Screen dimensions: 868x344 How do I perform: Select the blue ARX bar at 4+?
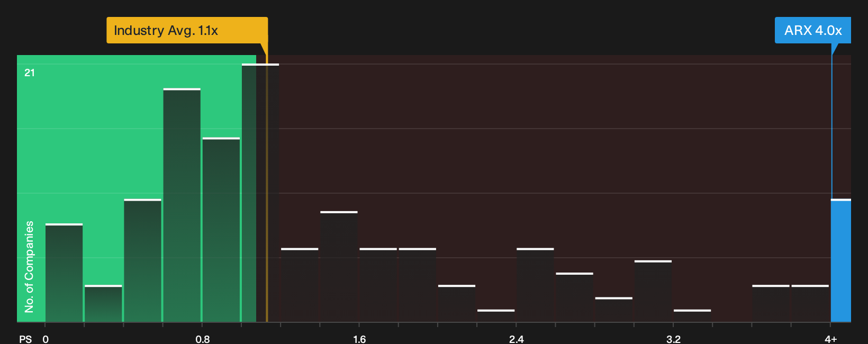coord(841,260)
